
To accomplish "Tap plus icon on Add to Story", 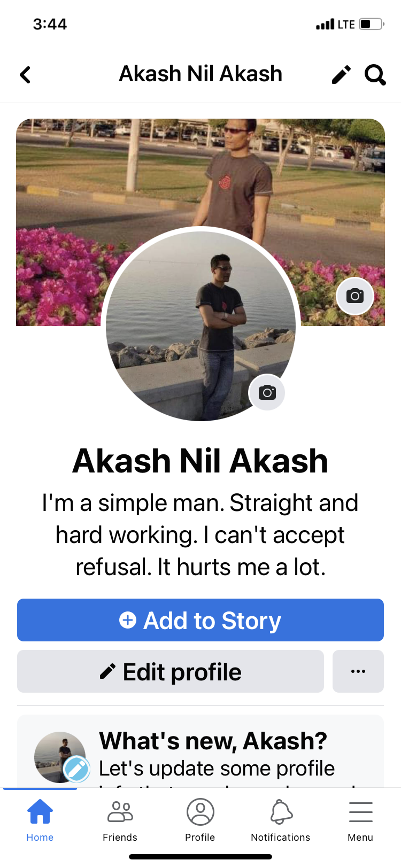I will (x=127, y=620).
